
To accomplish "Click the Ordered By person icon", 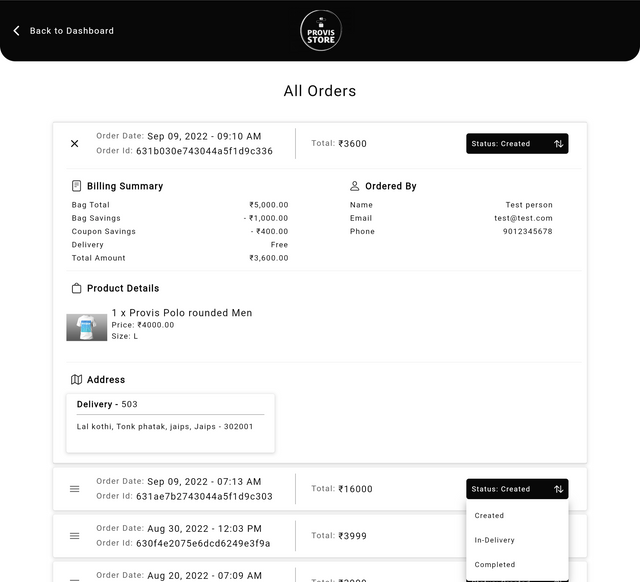I will pyautogui.click(x=355, y=186).
